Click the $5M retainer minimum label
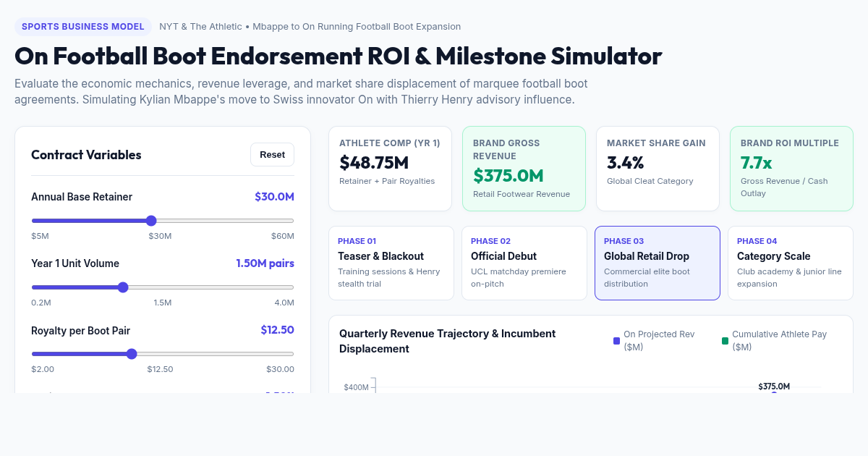This screenshot has width=868, height=456. point(40,236)
